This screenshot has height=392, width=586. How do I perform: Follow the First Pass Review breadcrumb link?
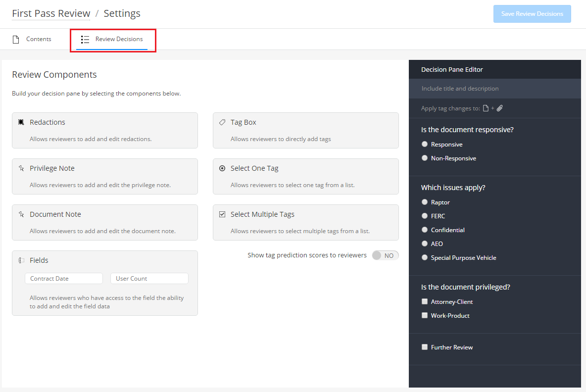click(x=51, y=13)
